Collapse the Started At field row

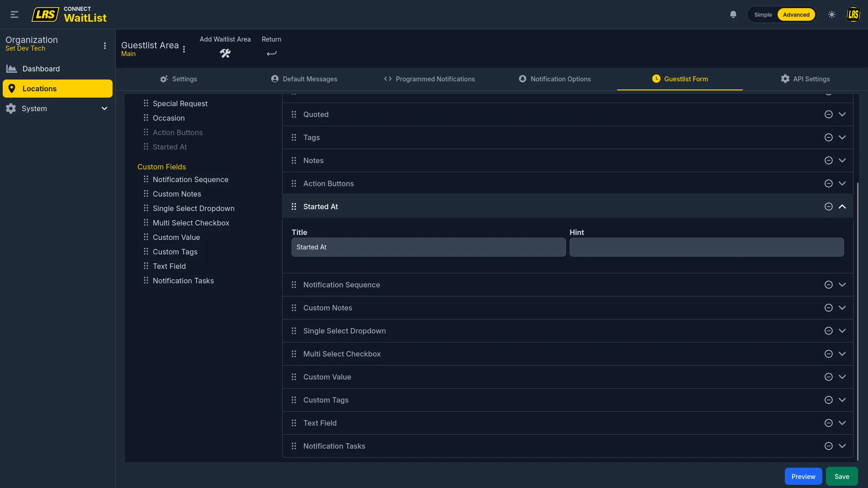(842, 206)
